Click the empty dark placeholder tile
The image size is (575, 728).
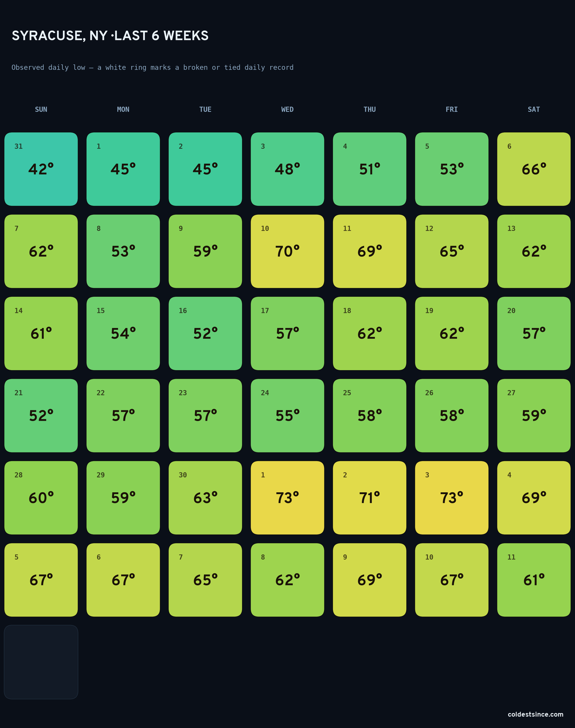click(41, 662)
